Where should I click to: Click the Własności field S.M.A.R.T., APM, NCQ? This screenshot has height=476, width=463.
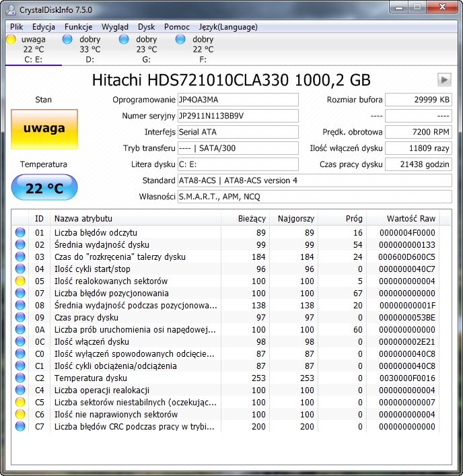tap(315, 197)
